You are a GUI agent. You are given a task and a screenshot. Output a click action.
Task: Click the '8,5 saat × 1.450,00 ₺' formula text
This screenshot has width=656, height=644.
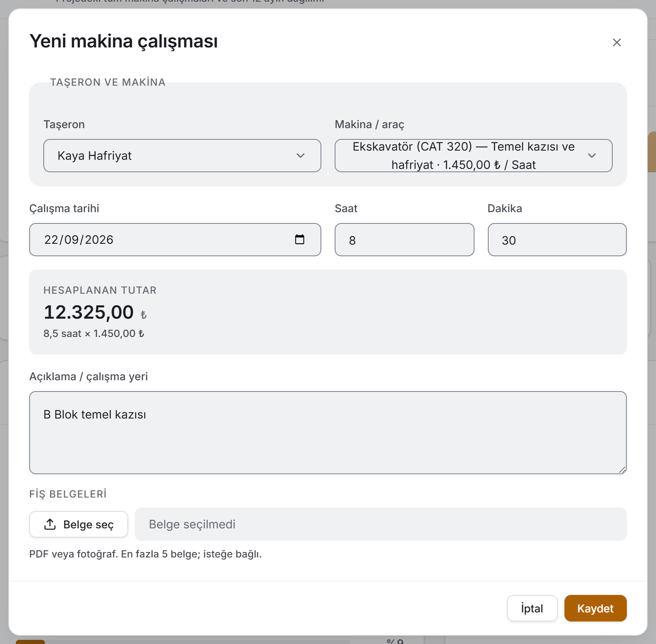[94, 334]
